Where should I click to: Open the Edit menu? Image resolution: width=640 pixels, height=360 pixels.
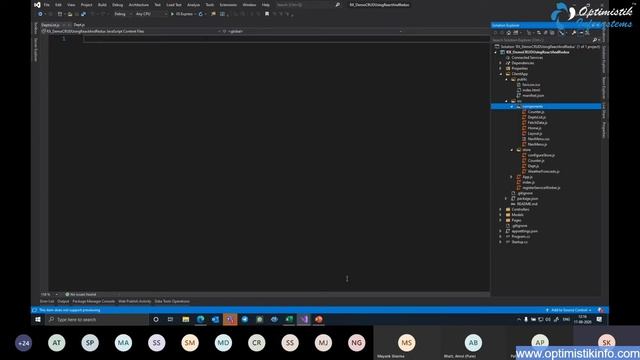58,5
